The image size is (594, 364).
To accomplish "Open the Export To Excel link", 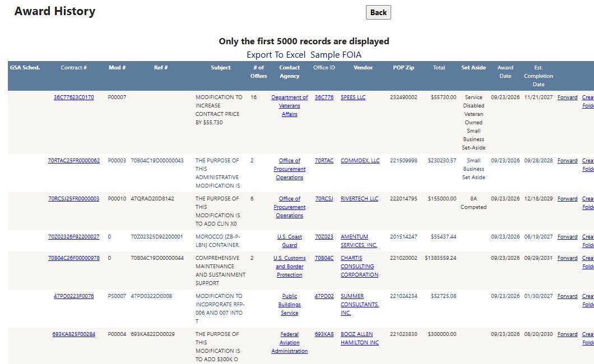I will 276,55.
